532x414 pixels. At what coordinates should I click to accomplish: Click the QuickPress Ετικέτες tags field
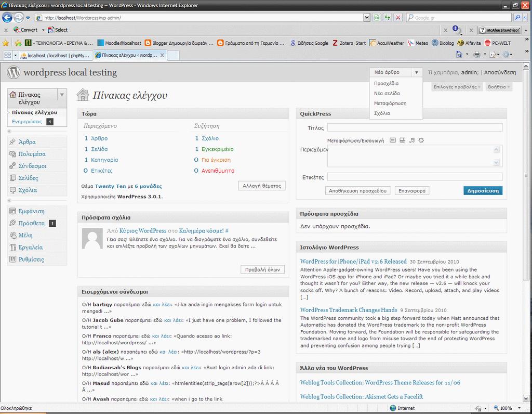(415, 177)
